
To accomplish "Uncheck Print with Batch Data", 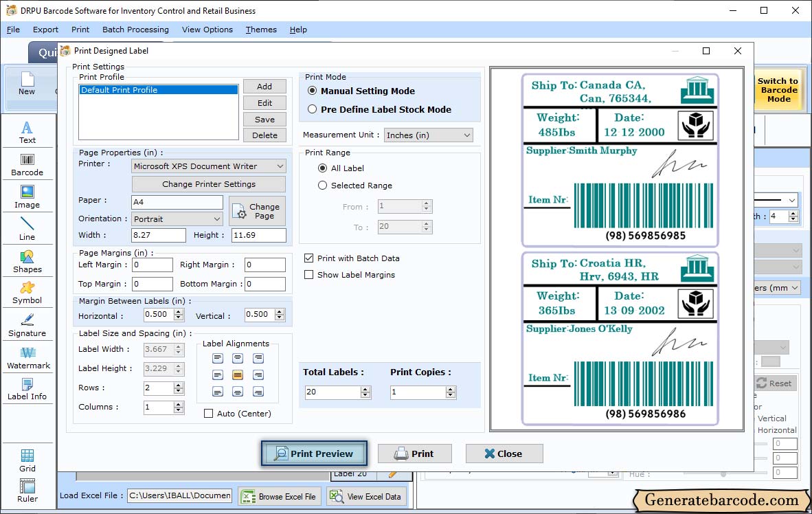I will (308, 258).
